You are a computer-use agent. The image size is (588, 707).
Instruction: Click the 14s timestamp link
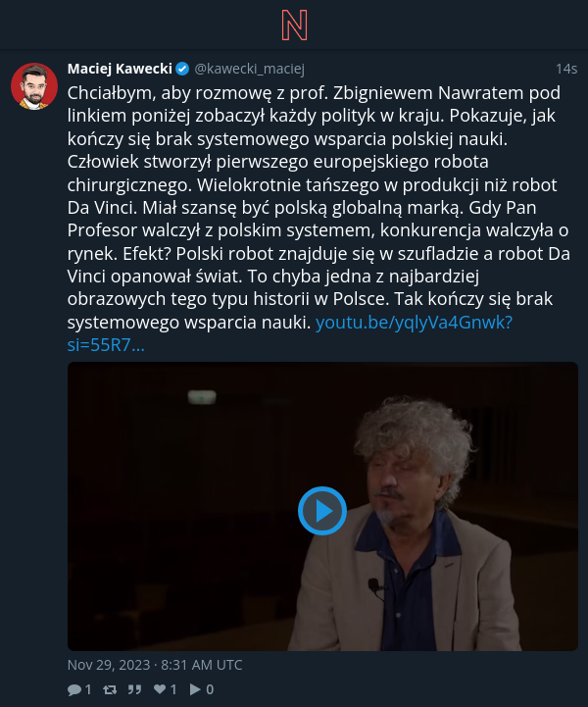coord(566,69)
